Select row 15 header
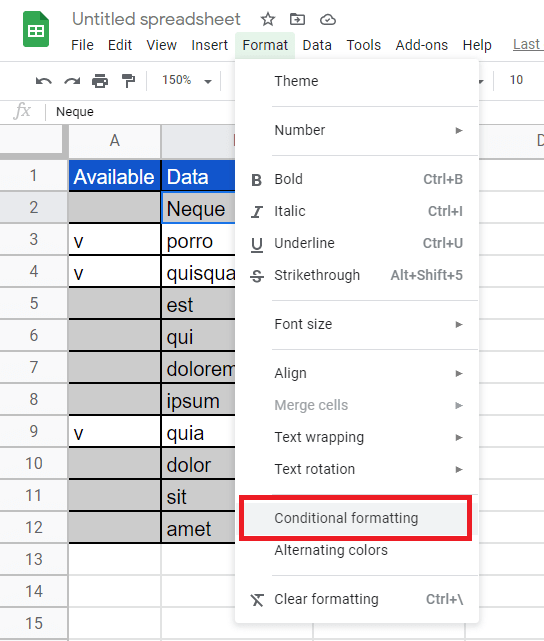This screenshot has width=544, height=641. point(34,623)
